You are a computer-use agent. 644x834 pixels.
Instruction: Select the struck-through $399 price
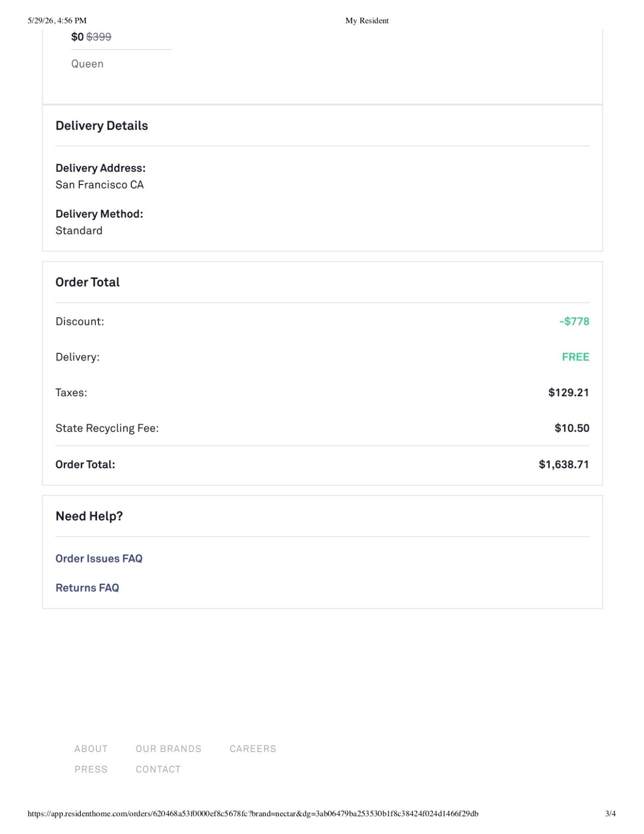pos(99,36)
